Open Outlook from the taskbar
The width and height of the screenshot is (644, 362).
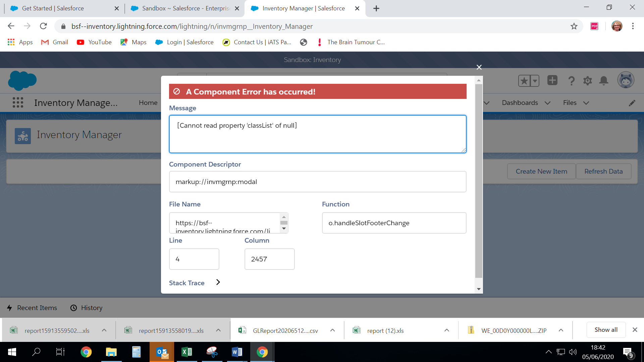point(162,352)
